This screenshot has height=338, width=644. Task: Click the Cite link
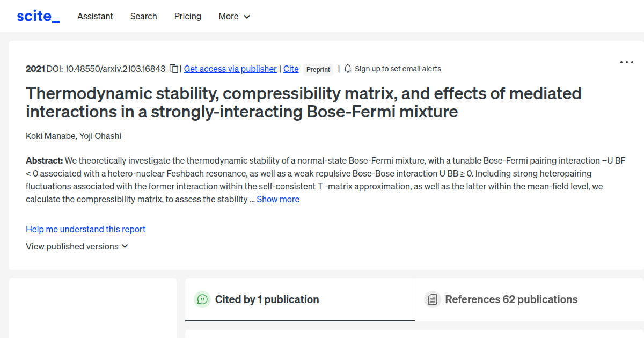pyautogui.click(x=291, y=69)
